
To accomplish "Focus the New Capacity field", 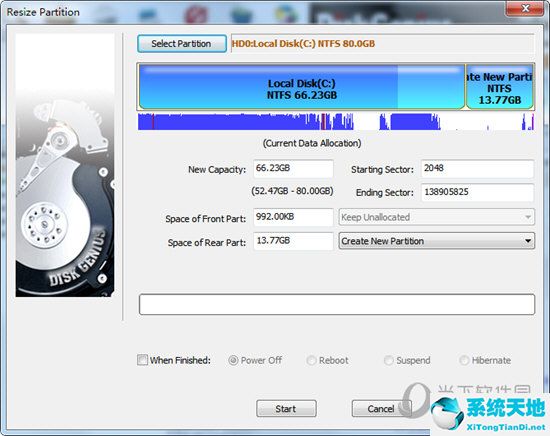I will tap(293, 168).
